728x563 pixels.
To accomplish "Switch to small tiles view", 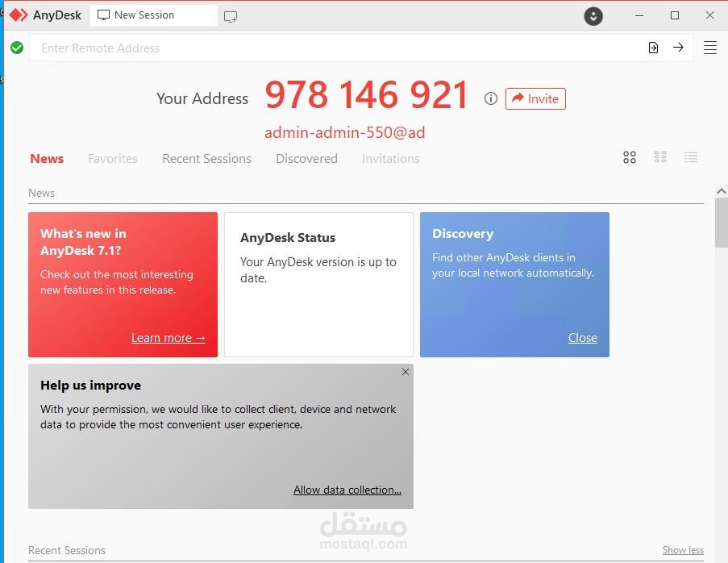I will click(x=660, y=157).
